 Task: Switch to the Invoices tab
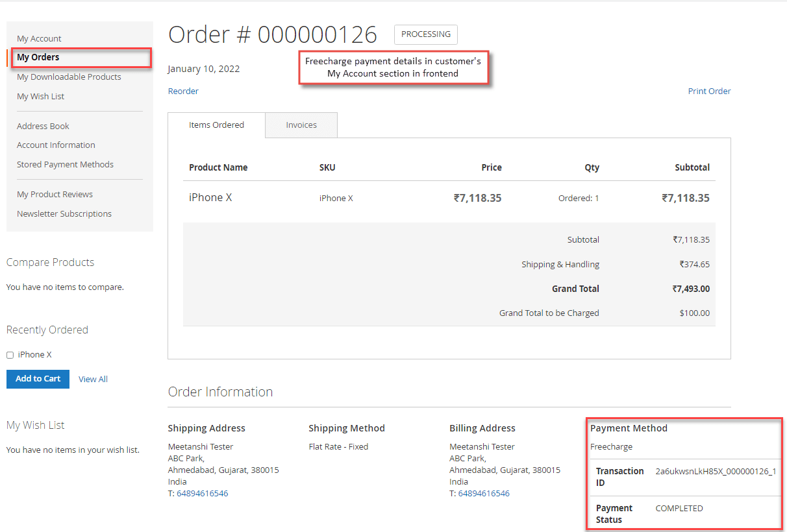[301, 125]
